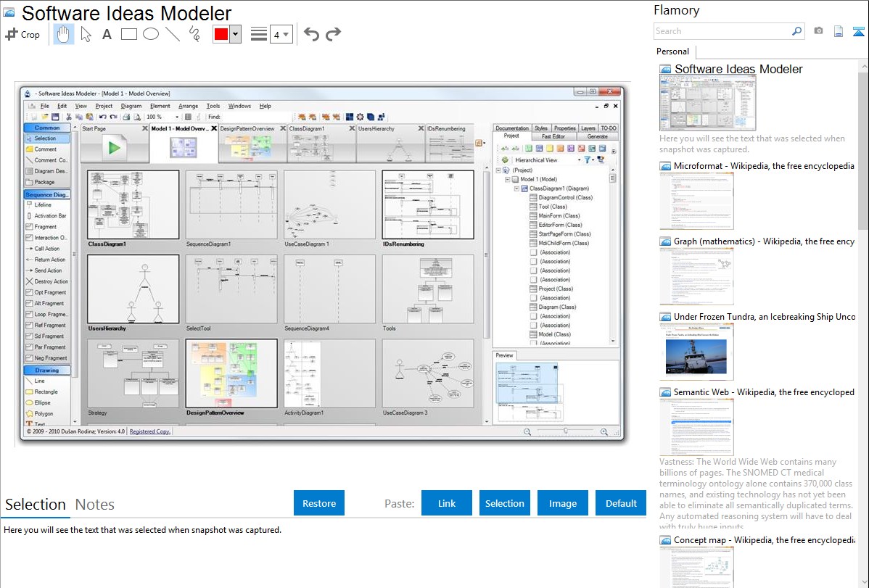This screenshot has height=588, width=869.
Task: Undo the last annotation
Action: 311,34
